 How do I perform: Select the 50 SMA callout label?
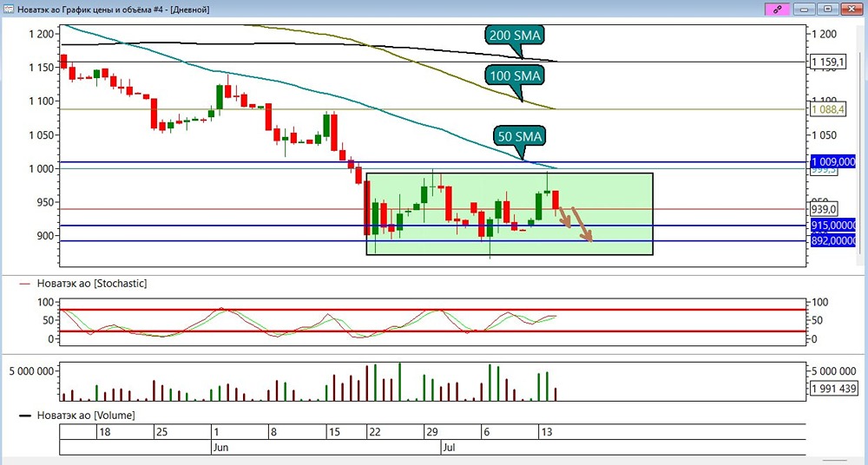519,136
